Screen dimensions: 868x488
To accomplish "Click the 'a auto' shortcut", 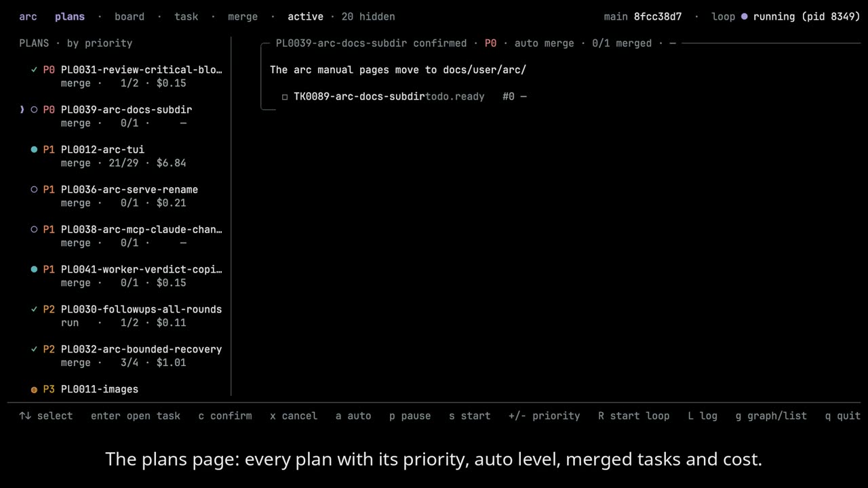I will [353, 416].
